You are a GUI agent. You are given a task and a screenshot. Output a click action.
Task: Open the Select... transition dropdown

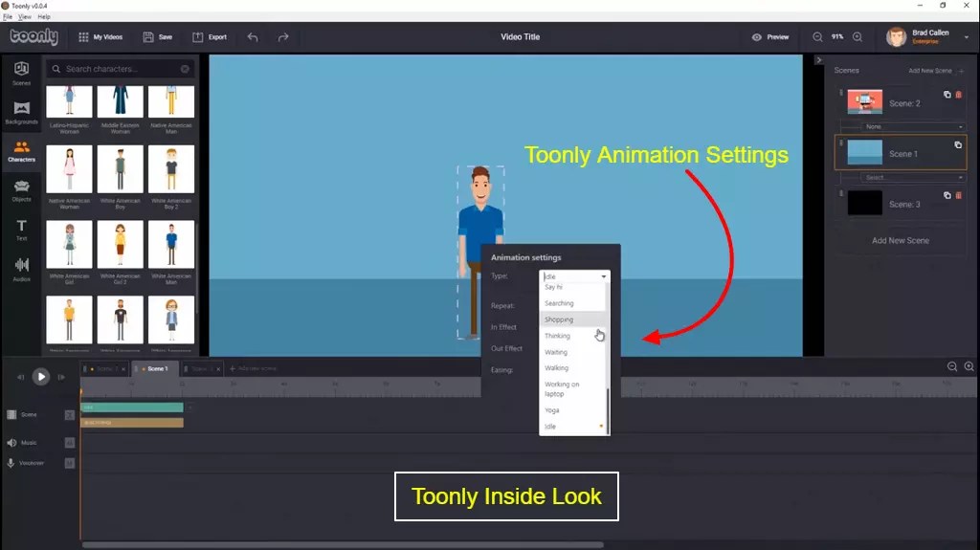[x=913, y=178]
